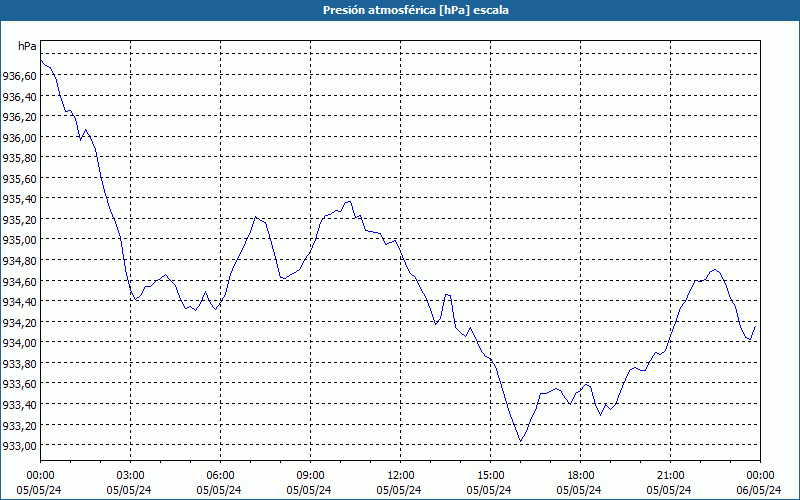Click the 933,40 y-axis label
The image size is (800, 500).
[19, 404]
